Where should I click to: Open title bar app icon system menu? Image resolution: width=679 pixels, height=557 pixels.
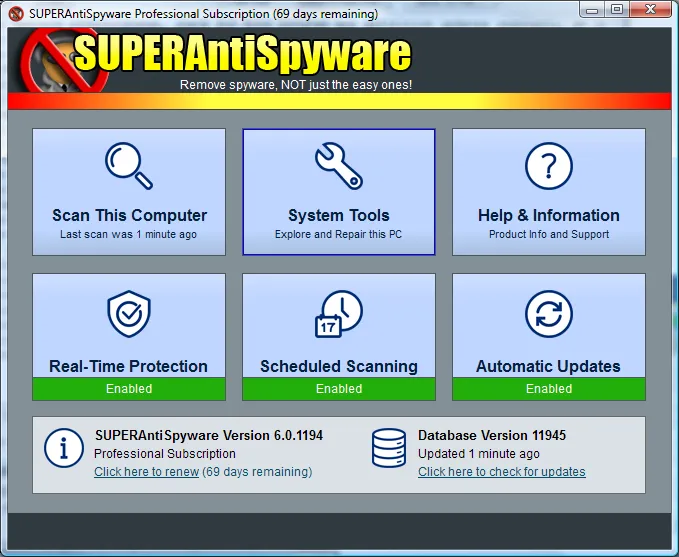point(14,14)
